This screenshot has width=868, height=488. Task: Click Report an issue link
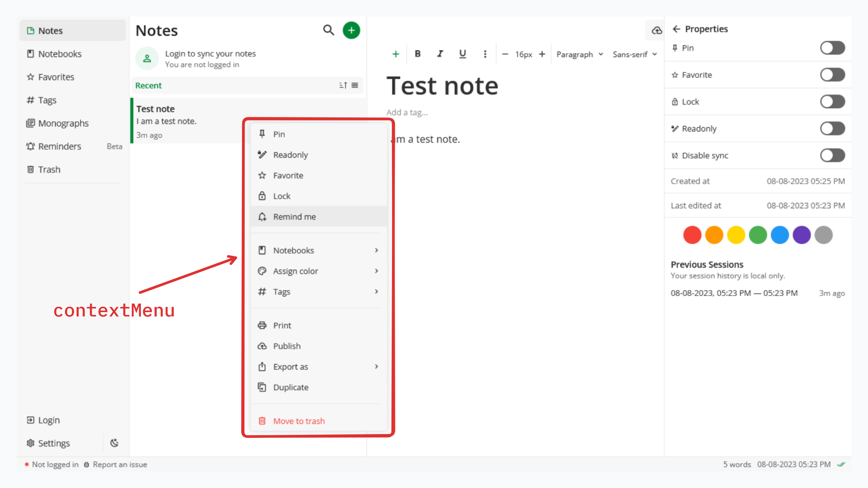[120, 465]
